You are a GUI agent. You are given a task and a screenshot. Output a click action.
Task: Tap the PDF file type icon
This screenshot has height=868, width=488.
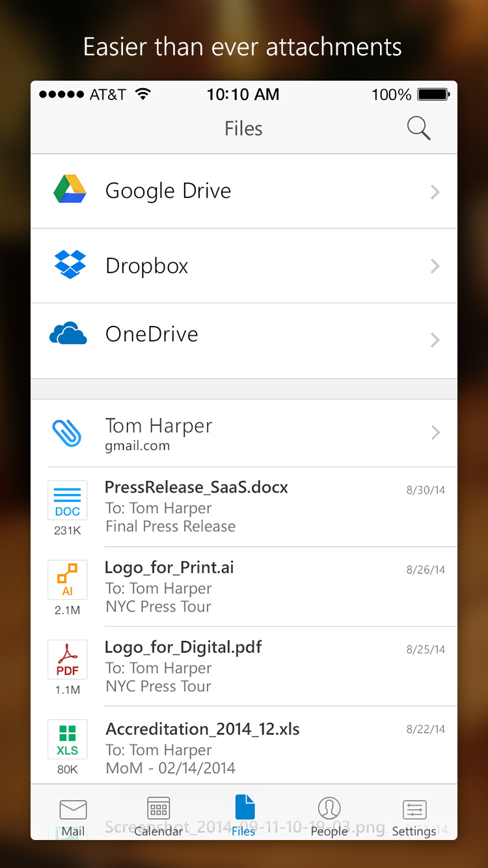(68, 660)
